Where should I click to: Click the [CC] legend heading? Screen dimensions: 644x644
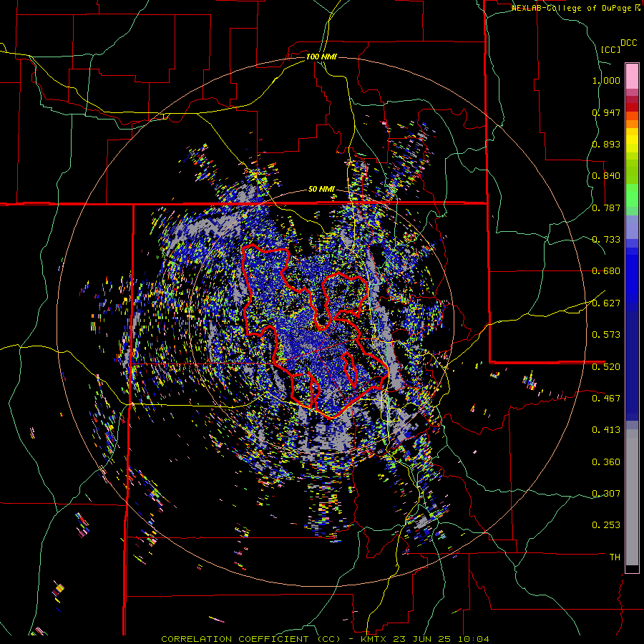pos(611,49)
